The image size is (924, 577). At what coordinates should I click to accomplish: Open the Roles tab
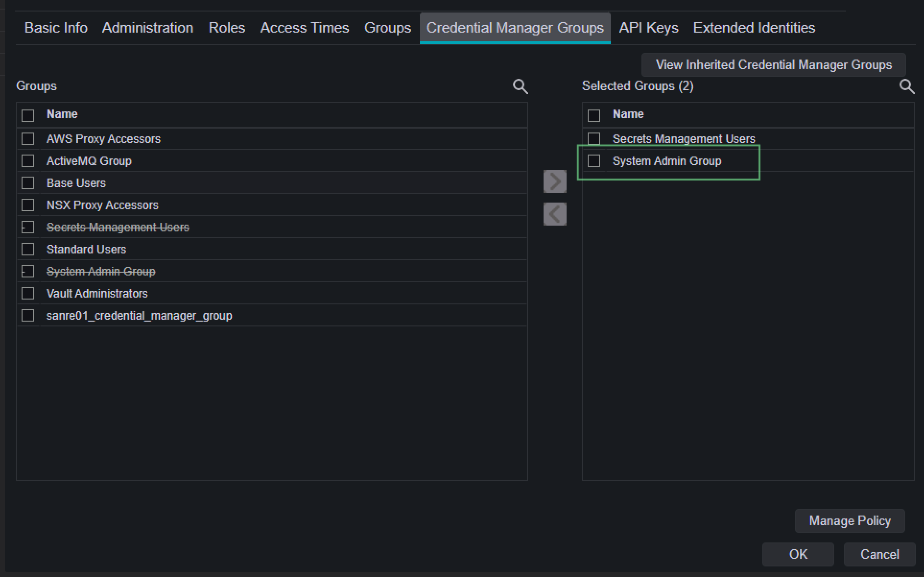tap(226, 28)
